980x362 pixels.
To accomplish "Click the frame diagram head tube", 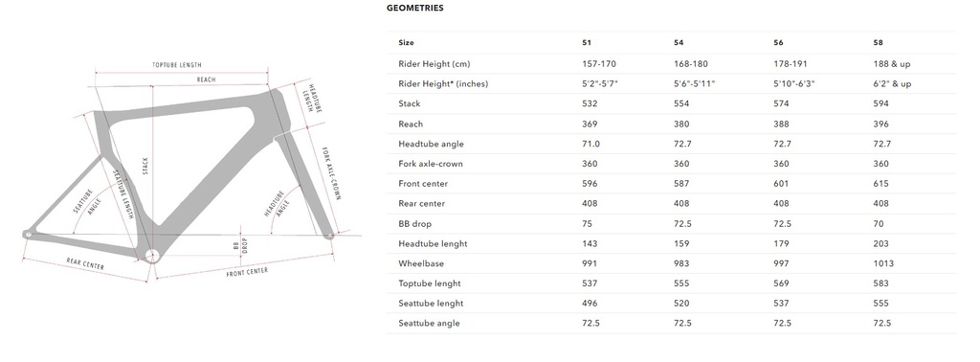I will pyautogui.click(x=282, y=111).
